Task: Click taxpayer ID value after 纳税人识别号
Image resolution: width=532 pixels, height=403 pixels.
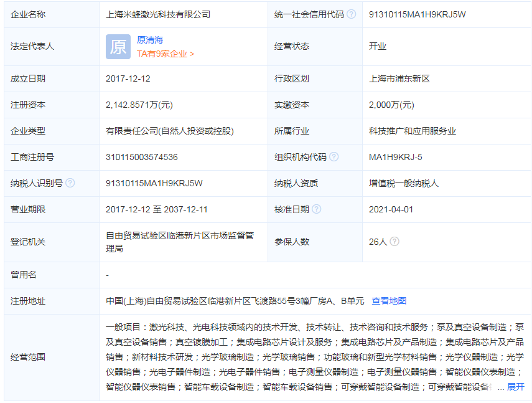Action: pyautogui.click(x=154, y=183)
